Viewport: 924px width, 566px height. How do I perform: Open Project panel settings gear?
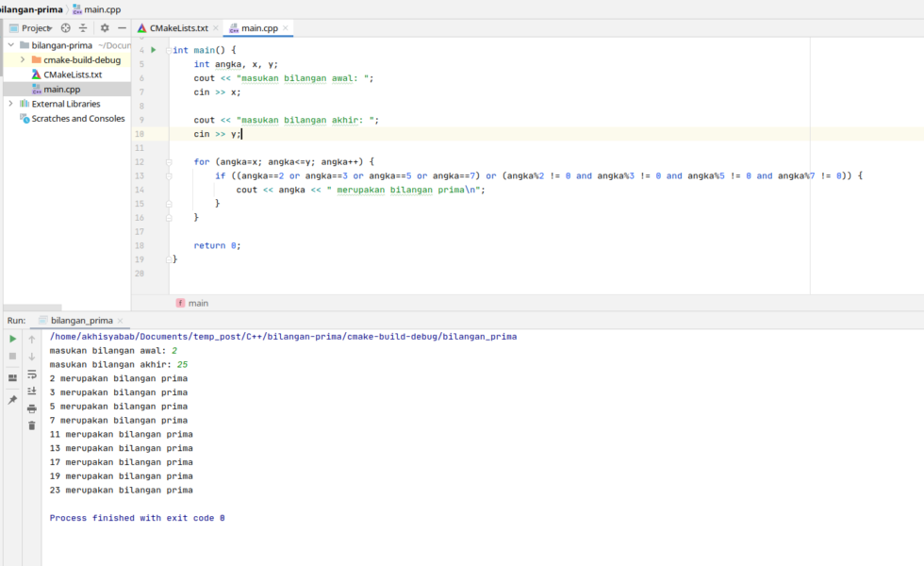coord(105,28)
